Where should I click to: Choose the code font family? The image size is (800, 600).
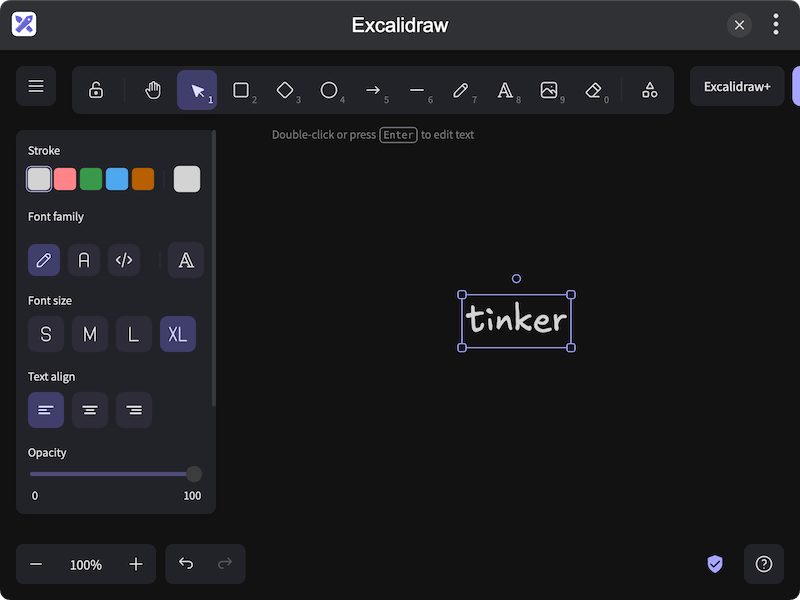pos(124,260)
